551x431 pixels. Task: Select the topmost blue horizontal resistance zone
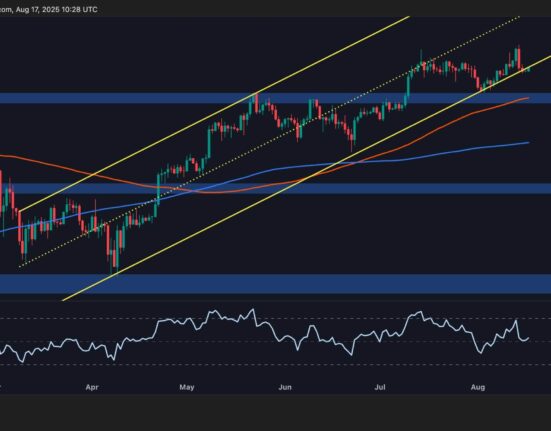pos(276,98)
